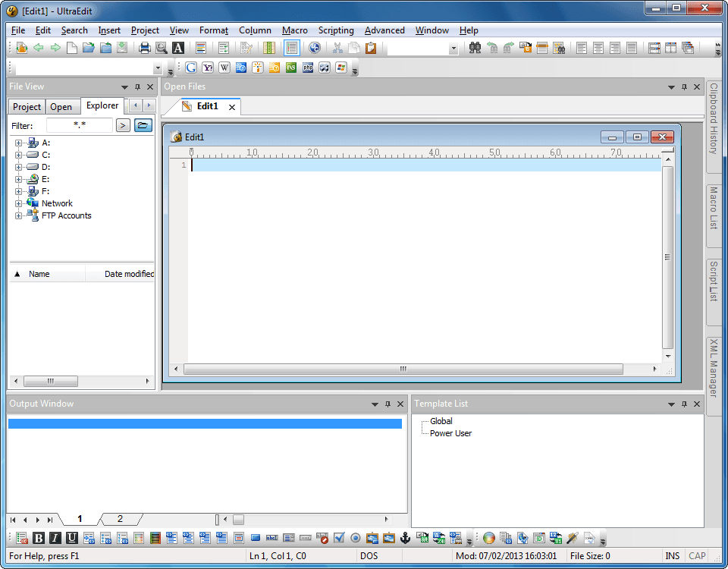The width and height of the screenshot is (728, 569).
Task: Pin the File View panel
Action: tap(137, 86)
